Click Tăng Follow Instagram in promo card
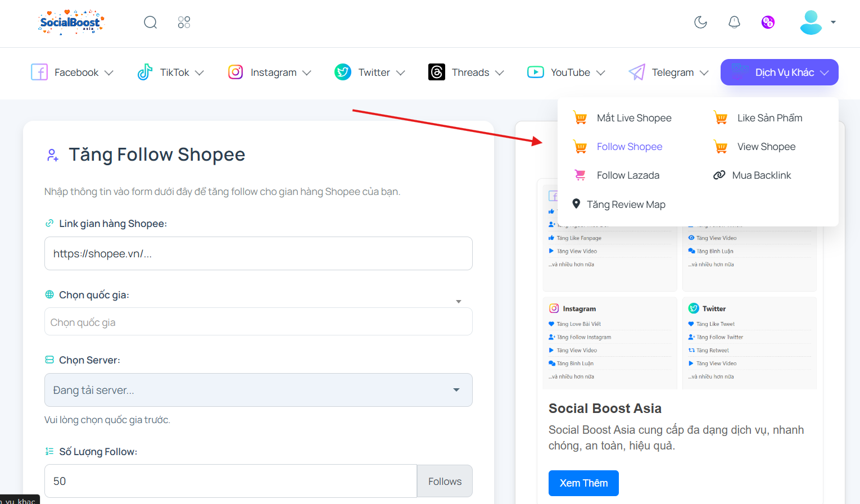The height and width of the screenshot is (504, 860). coord(583,337)
